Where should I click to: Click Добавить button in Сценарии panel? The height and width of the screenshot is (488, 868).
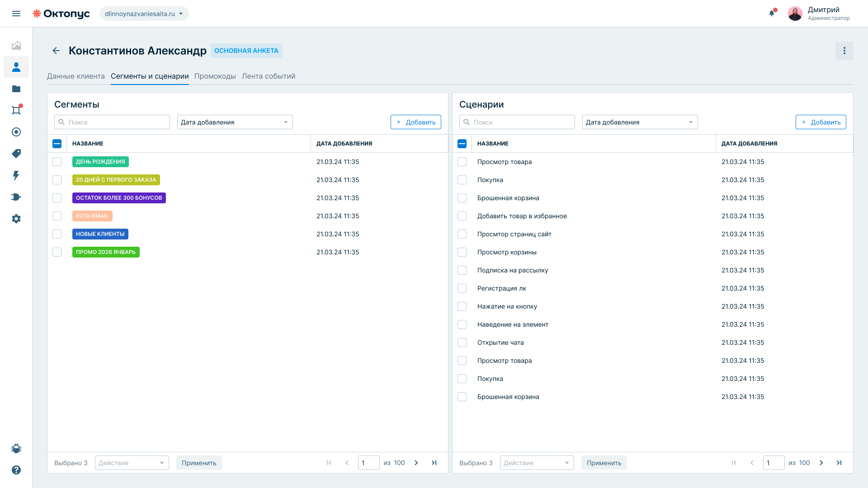click(821, 122)
